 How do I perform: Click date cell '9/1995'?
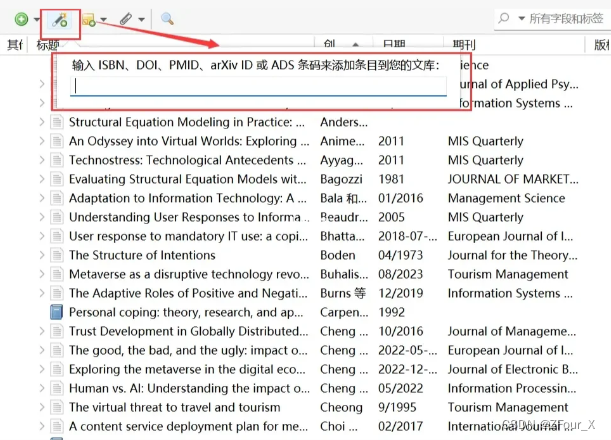pos(397,407)
